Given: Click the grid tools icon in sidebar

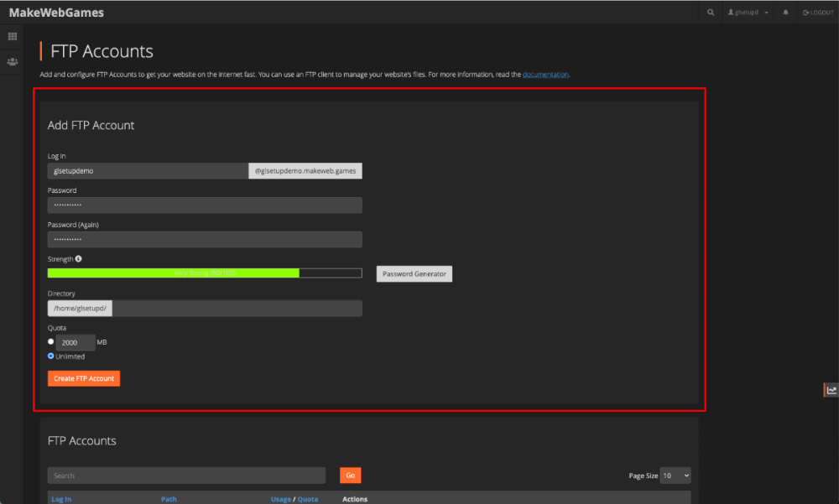Looking at the screenshot, I should pos(13,37).
